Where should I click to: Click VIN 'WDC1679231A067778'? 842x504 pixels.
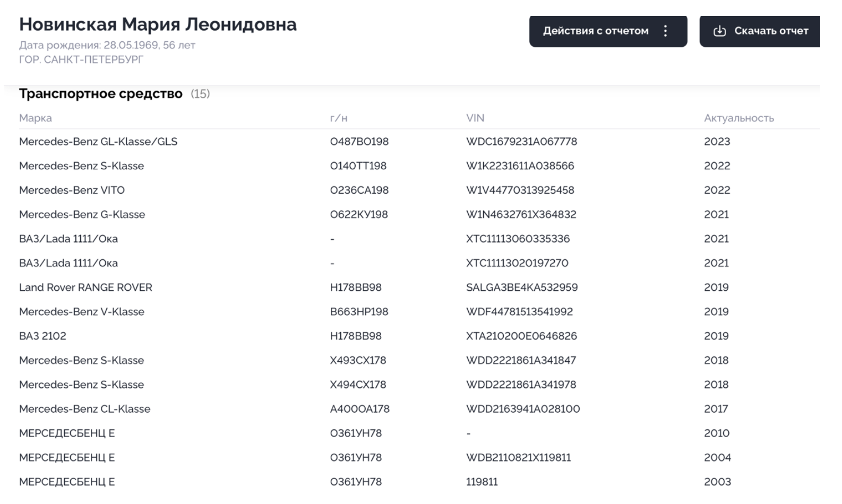coord(521,142)
